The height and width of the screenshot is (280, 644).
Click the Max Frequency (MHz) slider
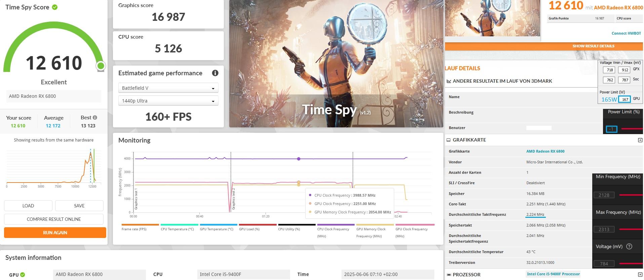pos(631,229)
